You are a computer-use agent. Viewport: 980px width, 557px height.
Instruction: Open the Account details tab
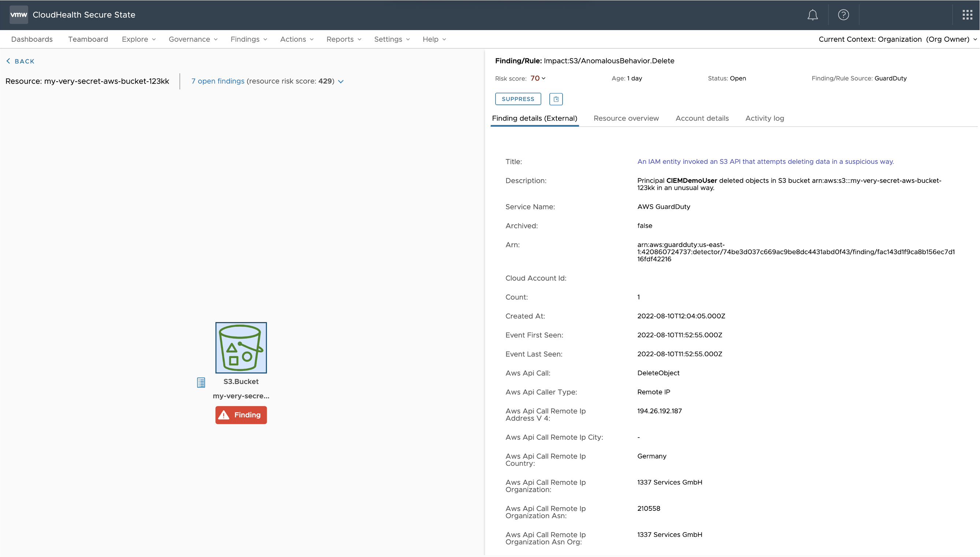(702, 118)
